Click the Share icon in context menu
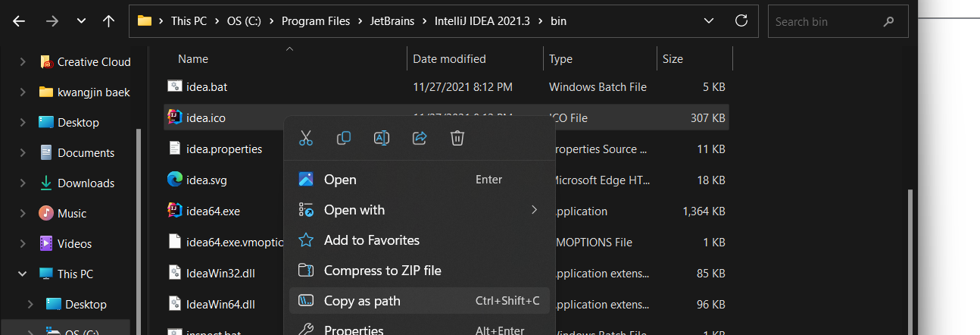This screenshot has width=980, height=335. point(420,138)
